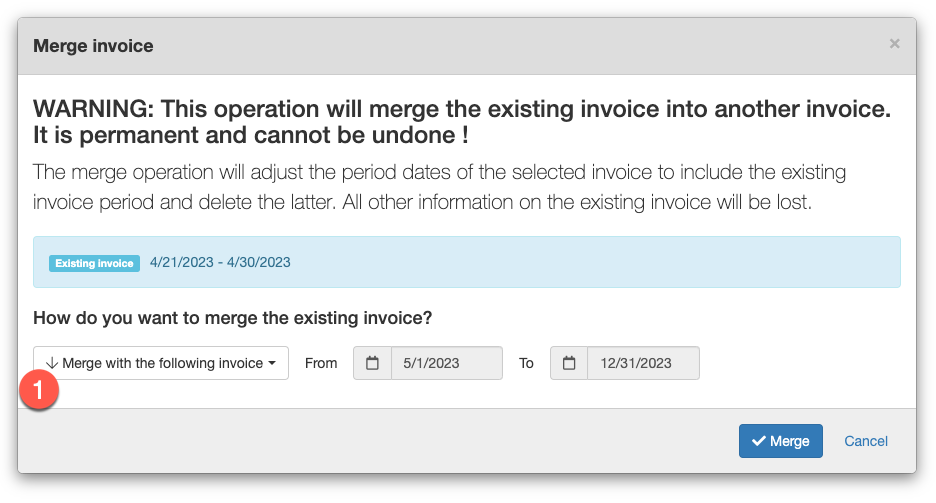Image resolution: width=936 pixels, height=503 pixels.
Task: Click the merge operation description paragraph
Action: (x=439, y=187)
